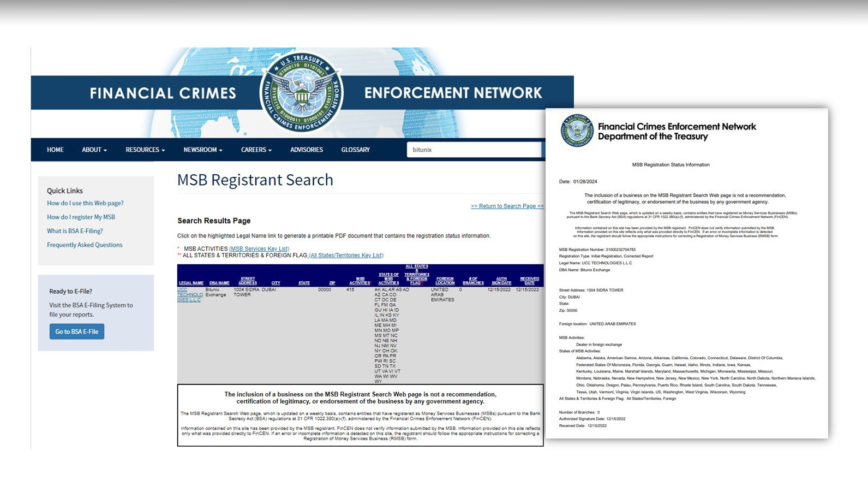868x486 pixels.
Task: Select the '00000' zip table cell
Action: pos(325,290)
